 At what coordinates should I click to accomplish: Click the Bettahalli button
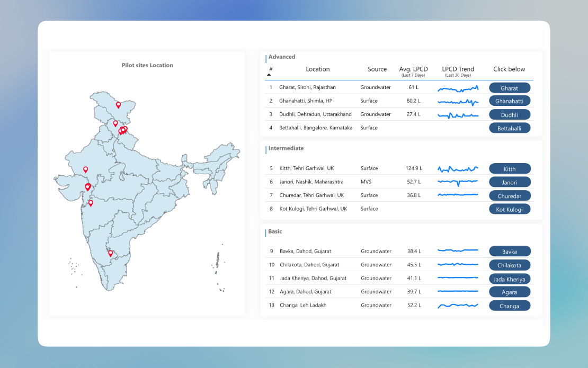tap(509, 128)
